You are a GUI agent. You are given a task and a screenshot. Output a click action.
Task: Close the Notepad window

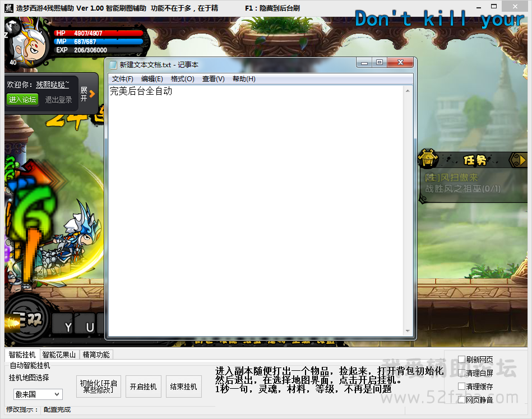[x=400, y=63]
